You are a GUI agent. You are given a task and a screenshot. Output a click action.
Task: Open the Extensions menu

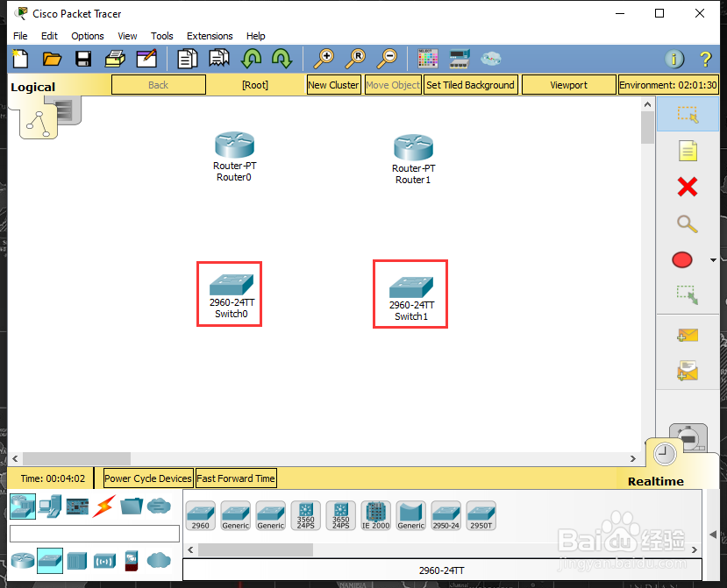coord(210,36)
